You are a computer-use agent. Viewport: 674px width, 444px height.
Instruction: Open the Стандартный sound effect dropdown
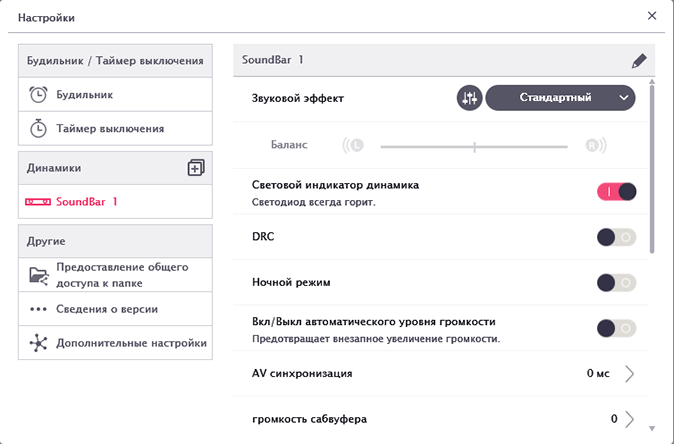(x=560, y=98)
